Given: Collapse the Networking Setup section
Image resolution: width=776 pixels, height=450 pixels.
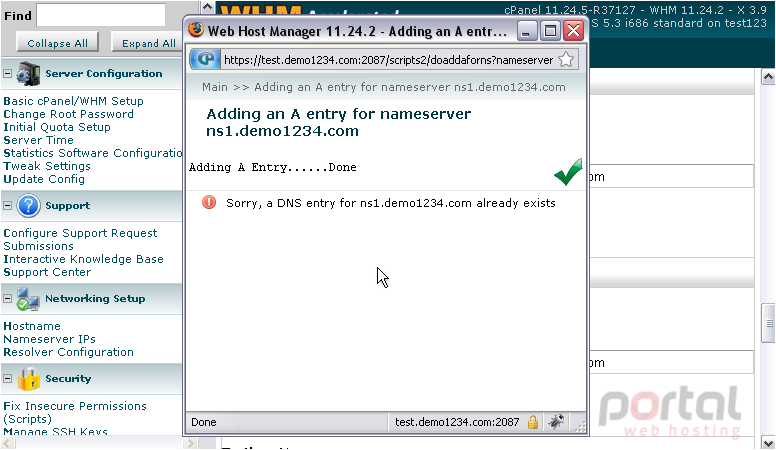Looking at the screenshot, I should (x=7, y=299).
